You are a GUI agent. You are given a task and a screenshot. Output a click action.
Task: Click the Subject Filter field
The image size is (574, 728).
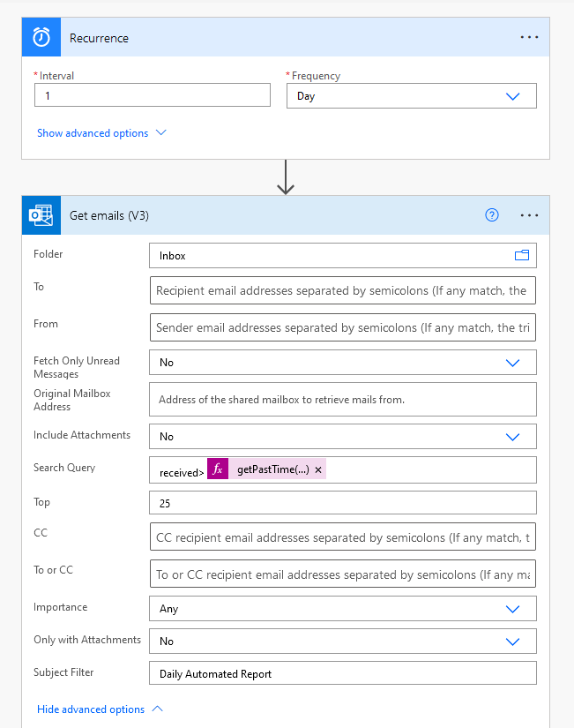(x=342, y=672)
